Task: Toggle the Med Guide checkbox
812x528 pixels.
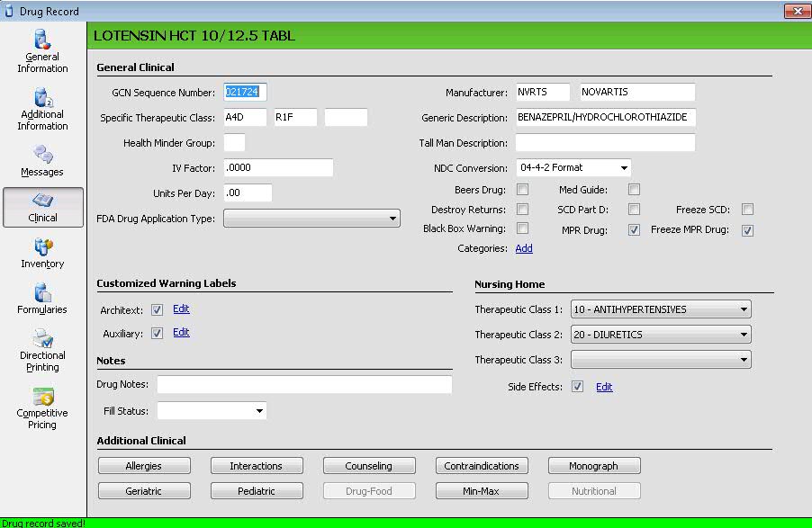Action: 634,190
